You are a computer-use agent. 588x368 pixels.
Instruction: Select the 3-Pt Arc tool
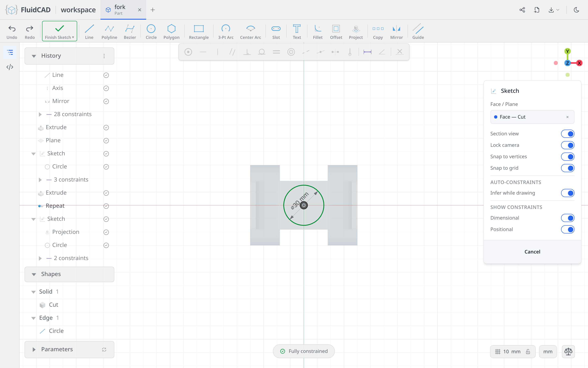click(225, 31)
